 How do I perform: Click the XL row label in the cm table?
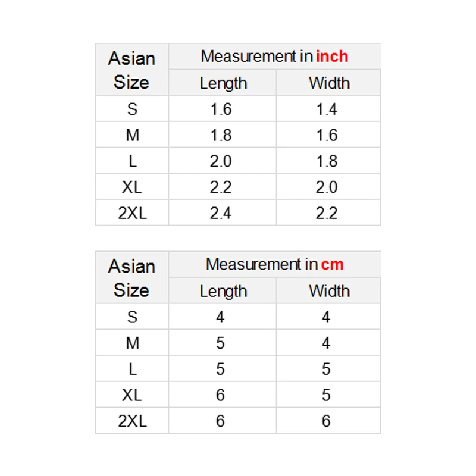(132, 395)
